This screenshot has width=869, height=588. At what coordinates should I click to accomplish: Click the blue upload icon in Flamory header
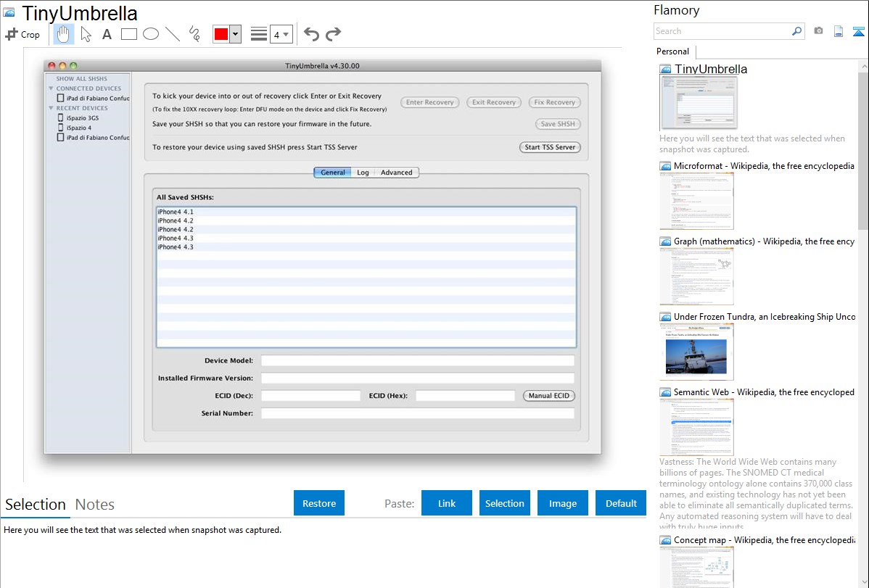pos(858,31)
